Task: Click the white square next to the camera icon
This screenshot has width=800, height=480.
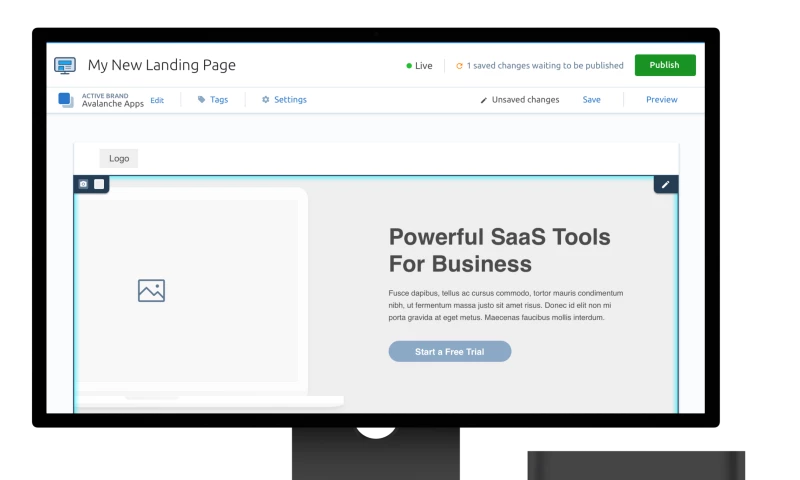Action: pos(99,184)
